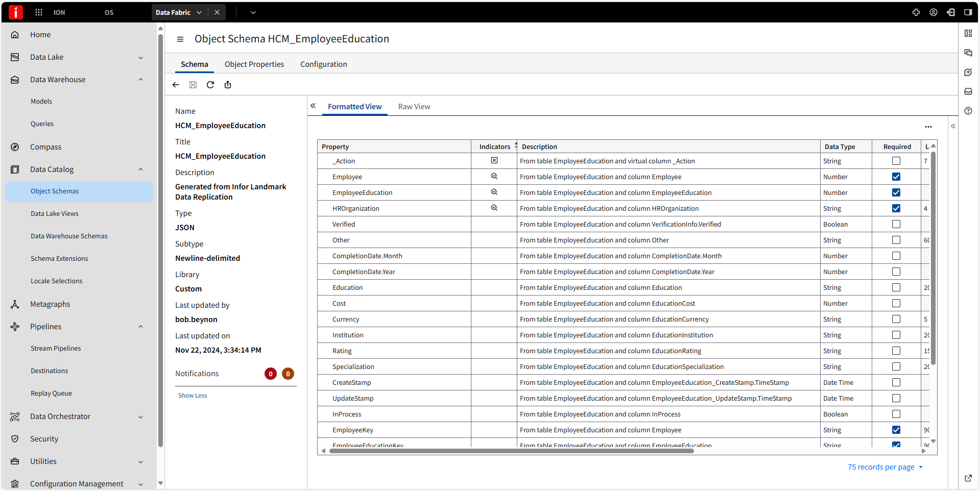Screen dimensions: 980x491
Task: Click the user profile icon
Action: coord(934,12)
